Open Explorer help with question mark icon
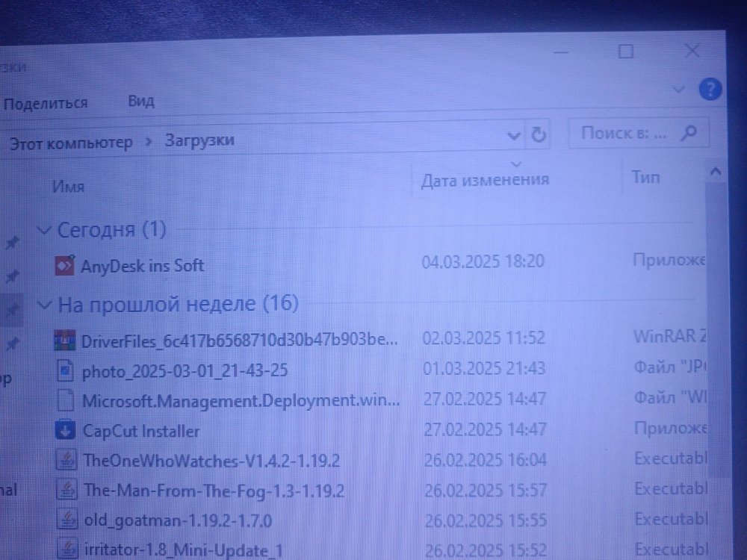The height and width of the screenshot is (560, 747). tap(710, 89)
